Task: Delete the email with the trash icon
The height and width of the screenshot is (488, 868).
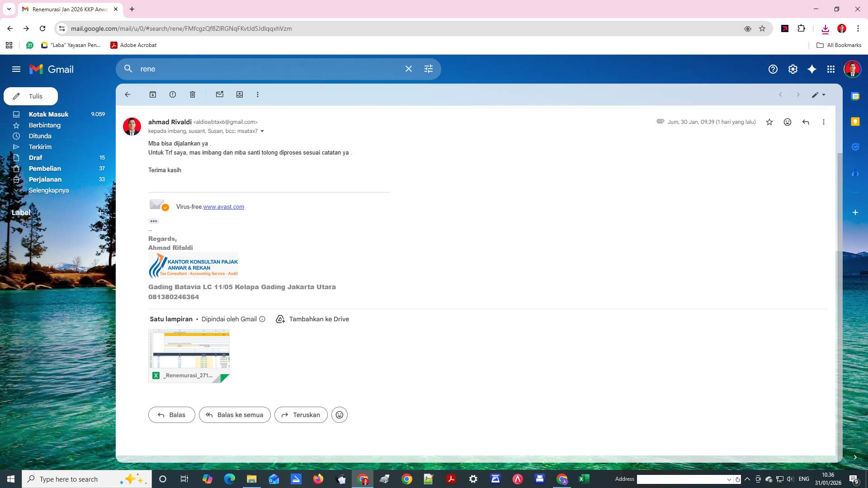Action: pyautogui.click(x=193, y=94)
